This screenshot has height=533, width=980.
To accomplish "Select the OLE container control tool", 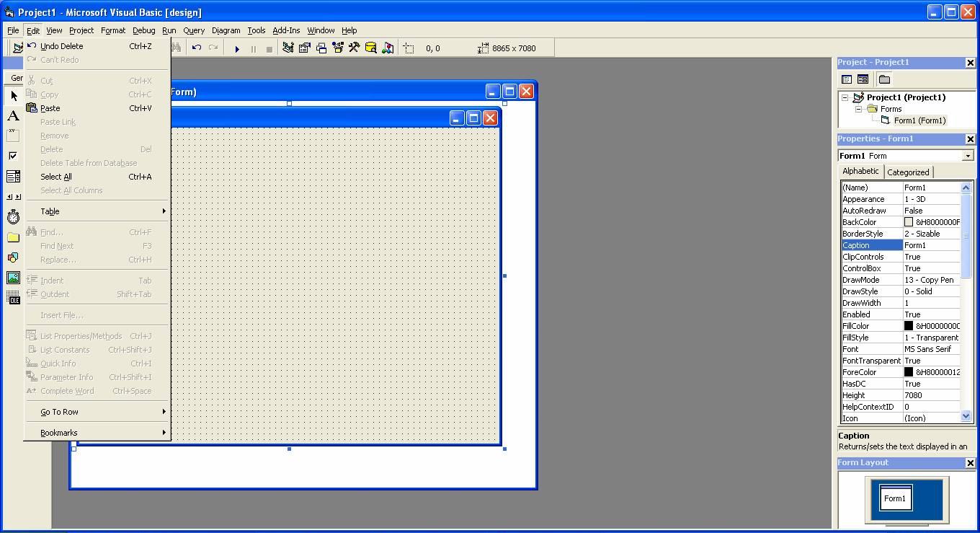I will coord(13,297).
